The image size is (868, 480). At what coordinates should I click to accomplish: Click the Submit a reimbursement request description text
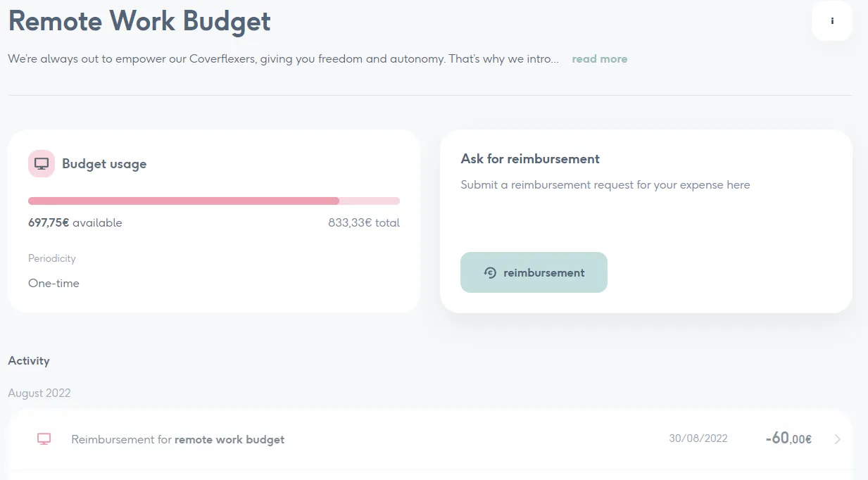[x=605, y=185]
